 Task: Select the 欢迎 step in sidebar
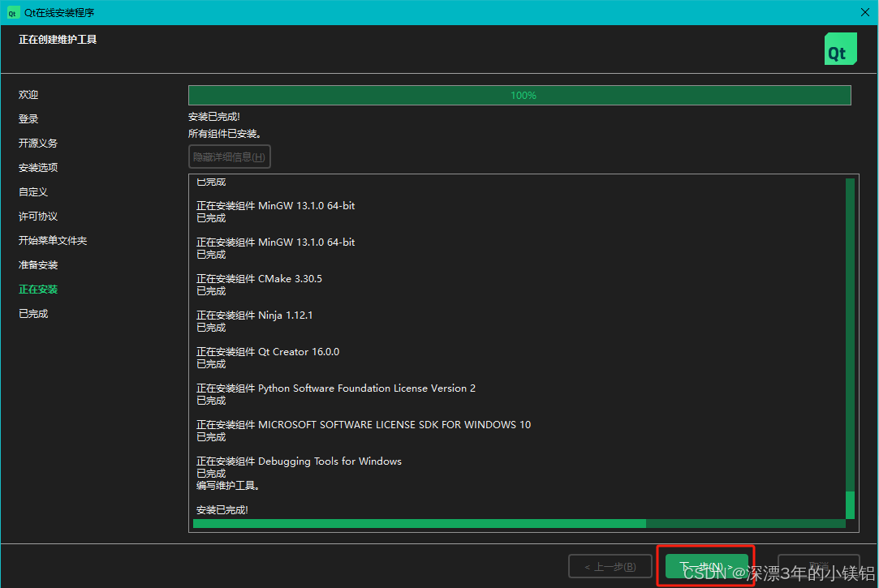[x=28, y=95]
